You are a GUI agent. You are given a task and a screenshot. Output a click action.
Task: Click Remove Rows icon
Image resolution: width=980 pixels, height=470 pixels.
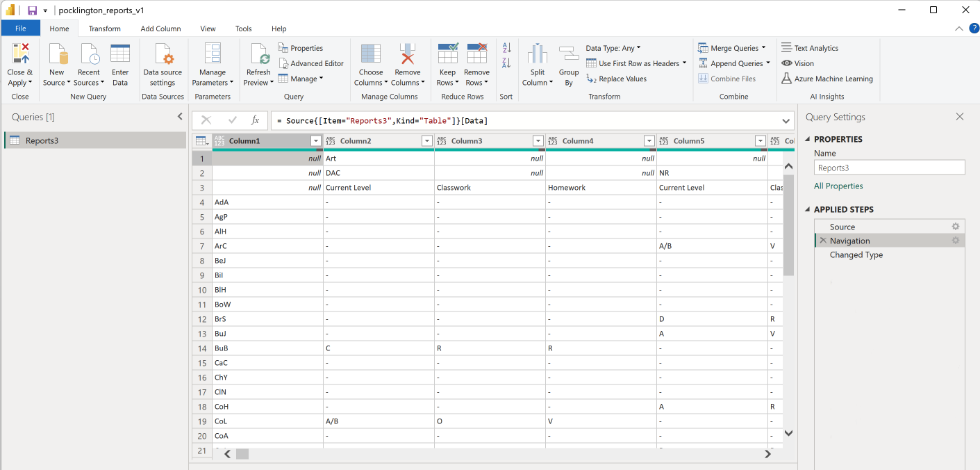click(x=477, y=54)
